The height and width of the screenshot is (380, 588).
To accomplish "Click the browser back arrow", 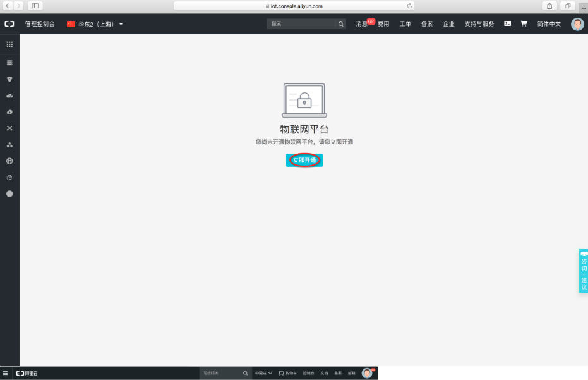I will [8, 6].
